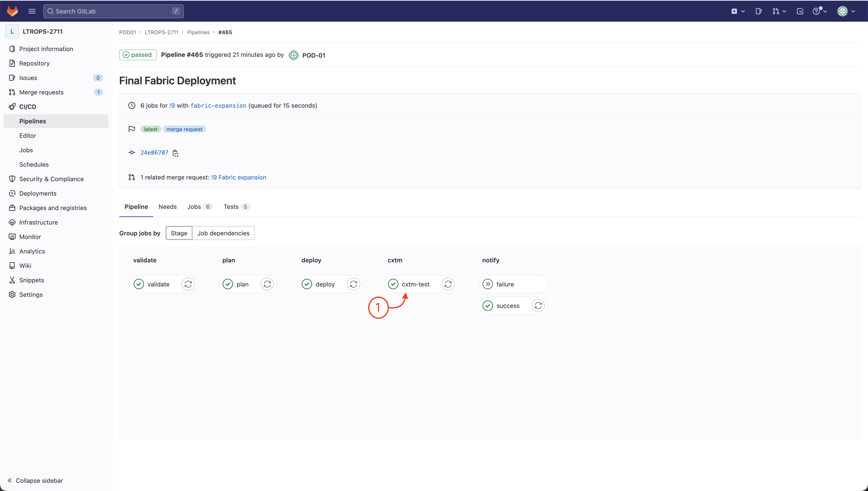
Task: Retry the cxtm-test job
Action: click(448, 284)
